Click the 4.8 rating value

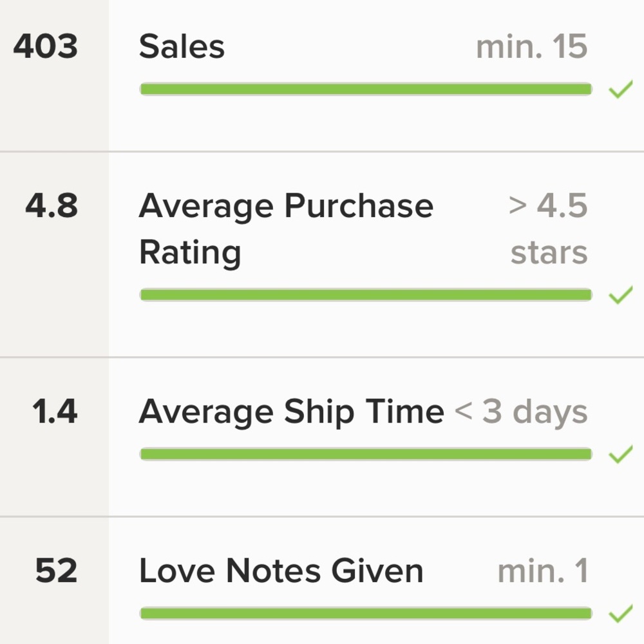(52, 207)
